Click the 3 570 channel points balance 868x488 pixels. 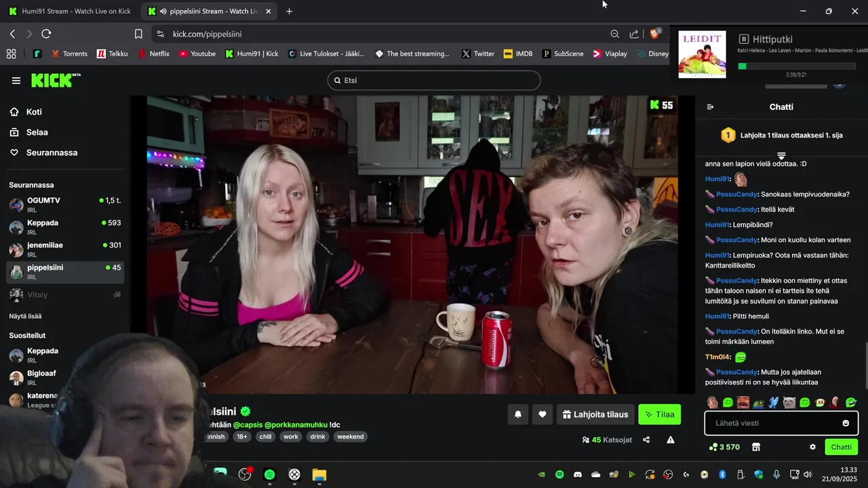click(724, 447)
